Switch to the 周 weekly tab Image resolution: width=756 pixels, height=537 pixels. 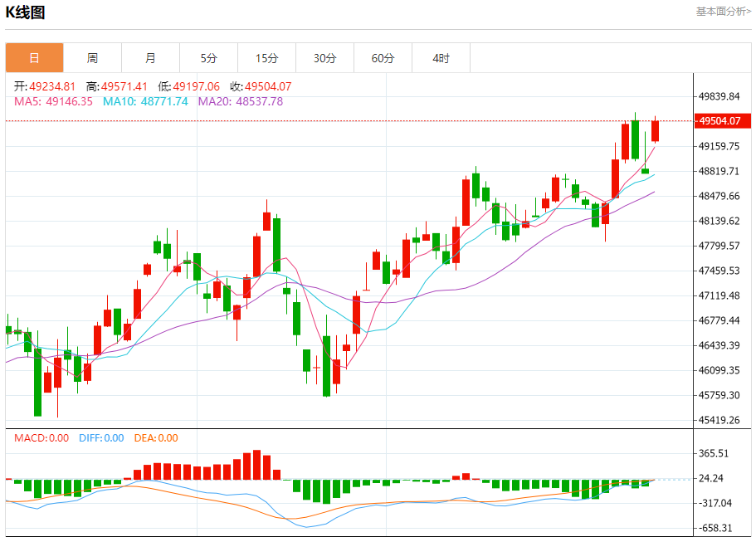93,58
